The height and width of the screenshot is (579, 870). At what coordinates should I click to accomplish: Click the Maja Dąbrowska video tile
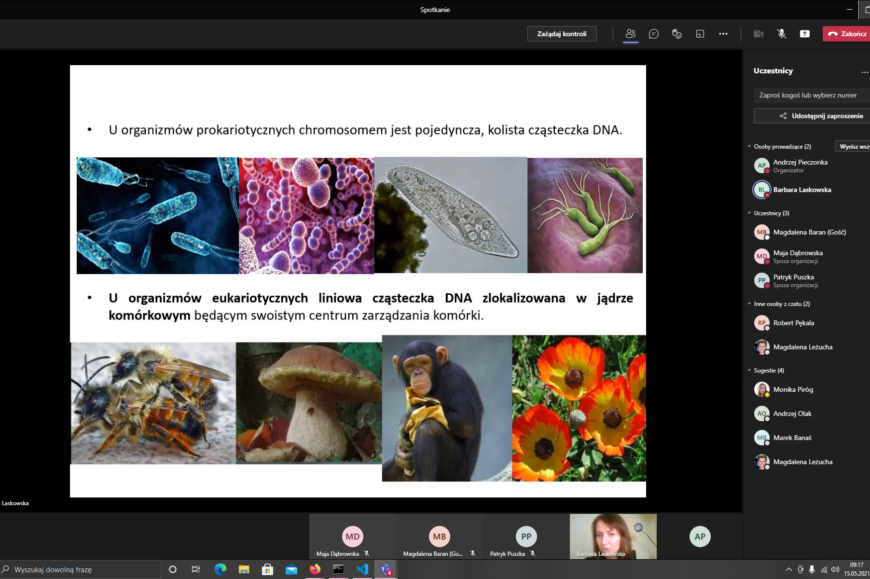pyautogui.click(x=352, y=536)
